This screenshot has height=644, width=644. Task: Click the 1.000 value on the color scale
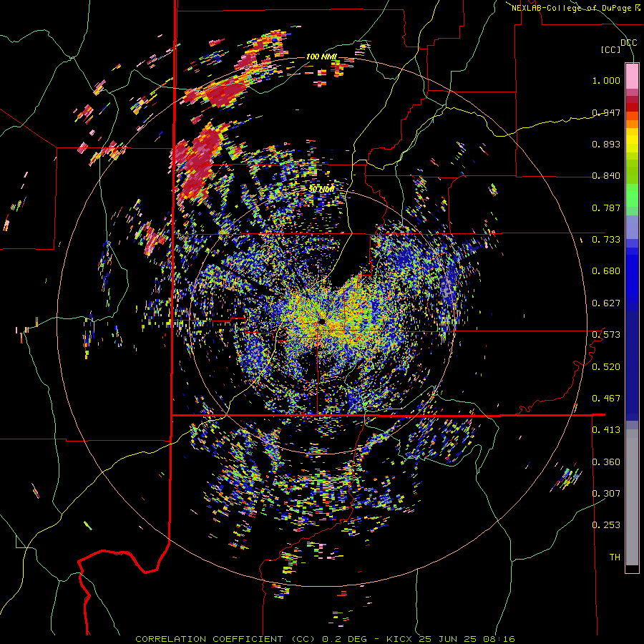pos(606,80)
